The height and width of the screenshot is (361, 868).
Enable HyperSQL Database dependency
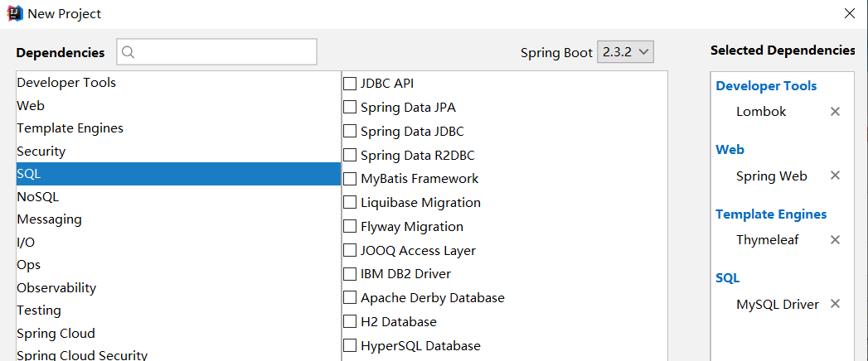coord(350,345)
